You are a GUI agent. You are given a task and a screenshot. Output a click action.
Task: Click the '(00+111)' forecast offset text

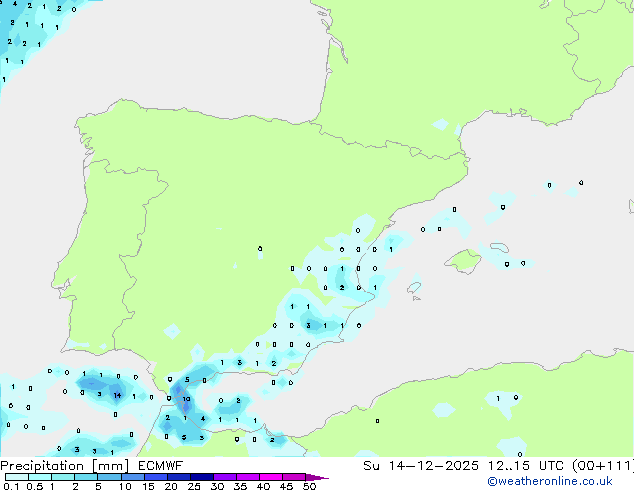pos(603,466)
